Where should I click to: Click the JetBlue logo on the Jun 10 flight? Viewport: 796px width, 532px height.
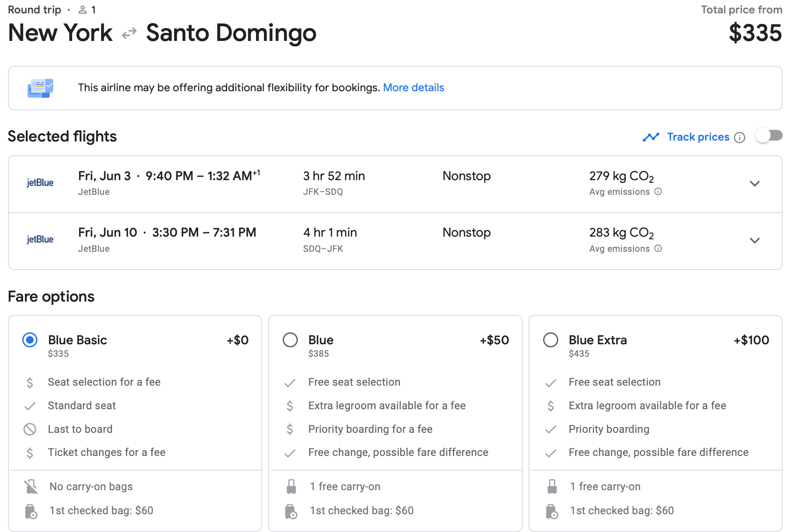40,240
